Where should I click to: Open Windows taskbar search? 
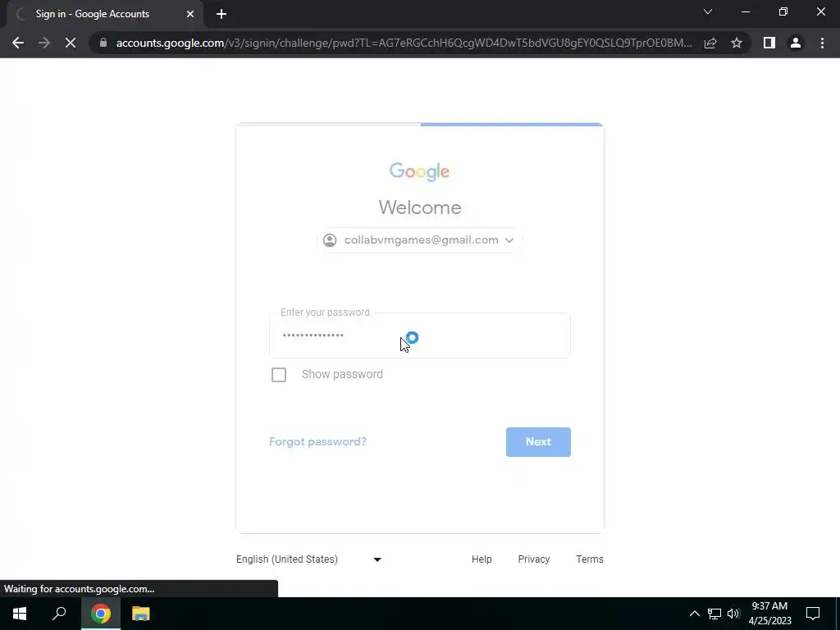(59, 614)
